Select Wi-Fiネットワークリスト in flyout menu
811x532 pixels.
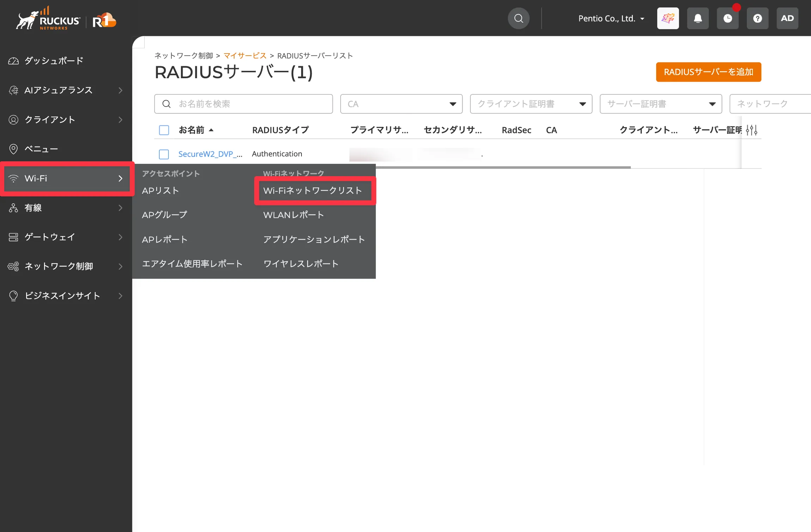coord(313,191)
